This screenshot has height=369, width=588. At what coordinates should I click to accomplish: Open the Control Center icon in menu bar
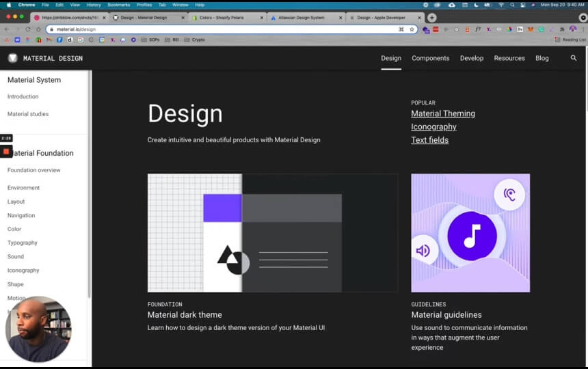click(x=523, y=5)
